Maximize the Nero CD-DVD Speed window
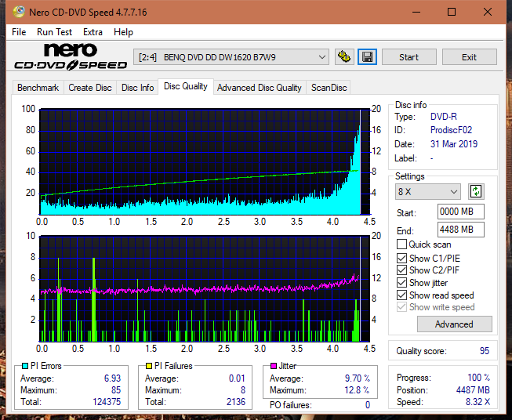Image resolution: width=512 pixels, height=420 pixels. click(452, 12)
